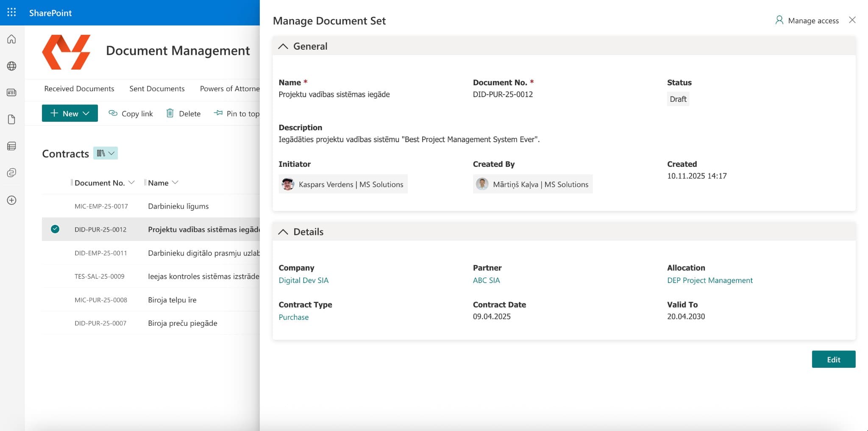Select the Darbinieku līgums row
868x431 pixels.
(151, 206)
